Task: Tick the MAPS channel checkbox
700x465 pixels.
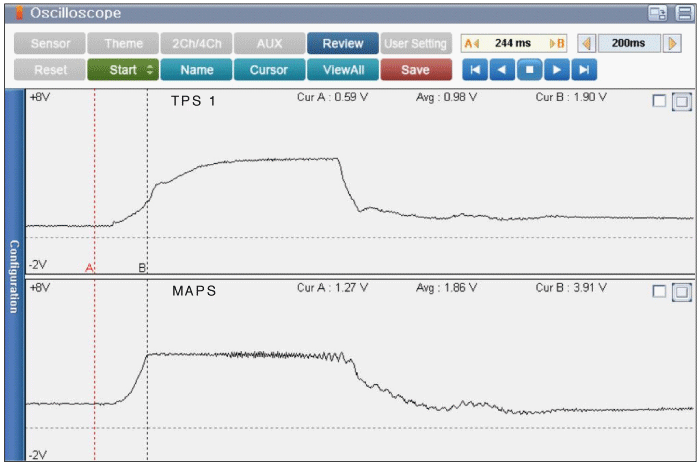Action: tap(659, 291)
